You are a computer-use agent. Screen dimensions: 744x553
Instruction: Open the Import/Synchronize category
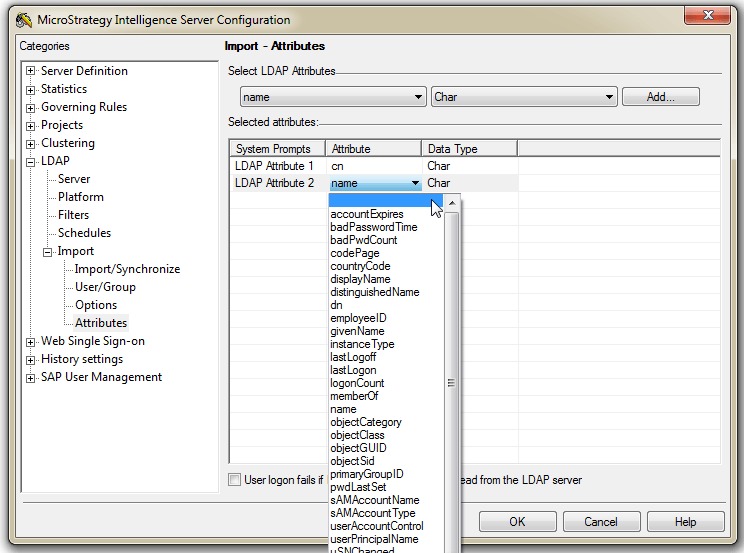click(x=128, y=269)
